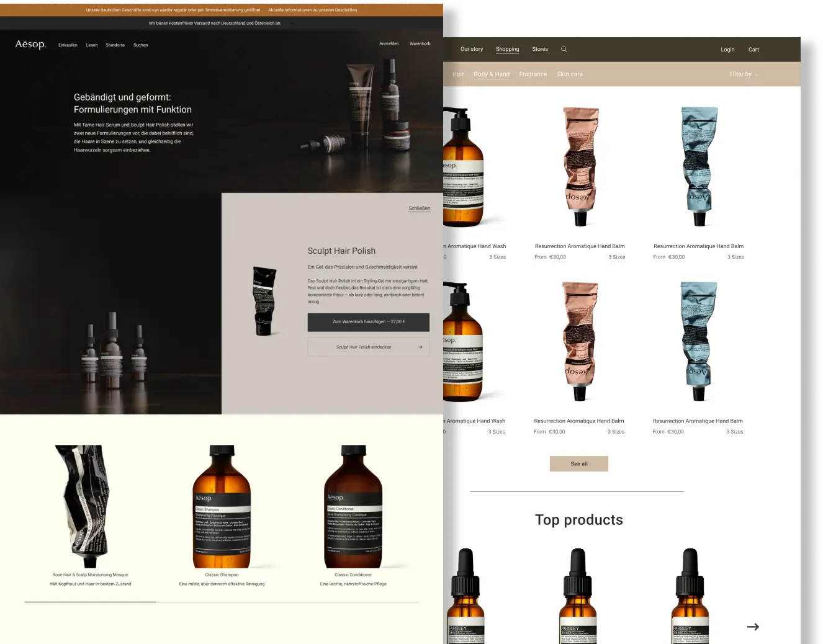Click the Rose Hair & Scalp Masque tube
The height and width of the screenshot is (644, 823).
pyautogui.click(x=83, y=506)
